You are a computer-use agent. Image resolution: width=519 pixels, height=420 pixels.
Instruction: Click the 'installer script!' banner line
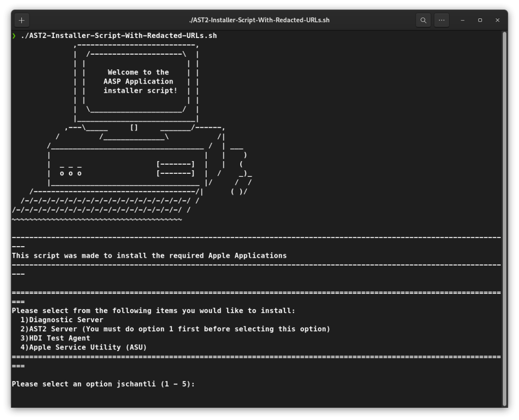tap(140, 91)
